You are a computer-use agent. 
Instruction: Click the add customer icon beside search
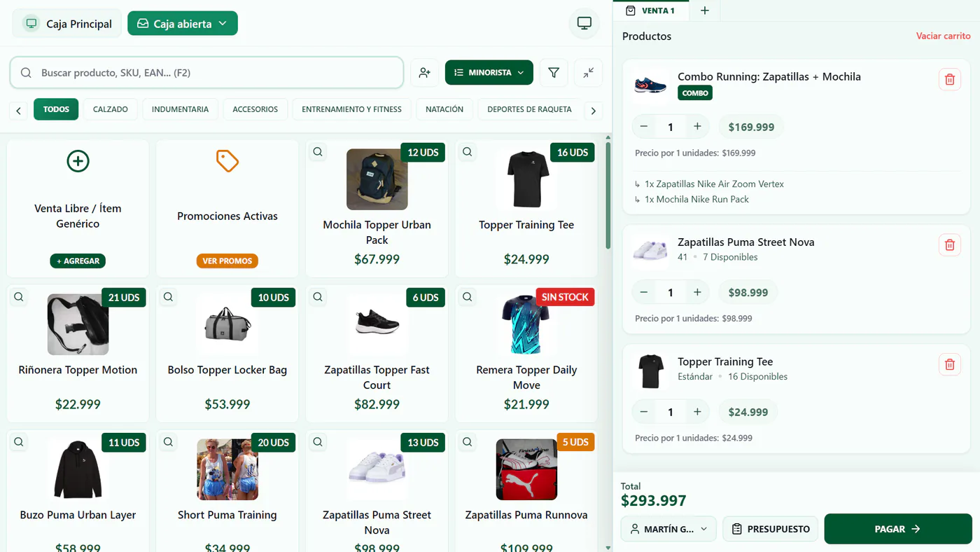[424, 73]
